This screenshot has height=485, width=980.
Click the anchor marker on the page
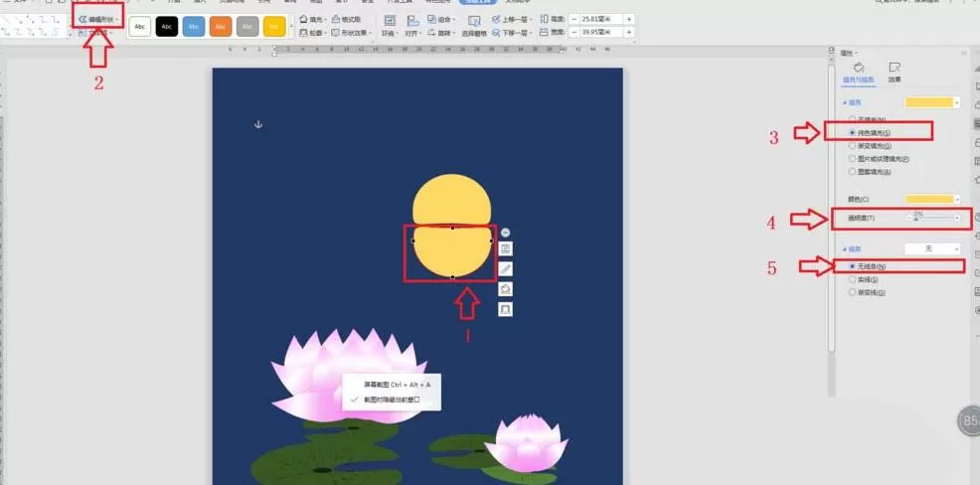[258, 124]
